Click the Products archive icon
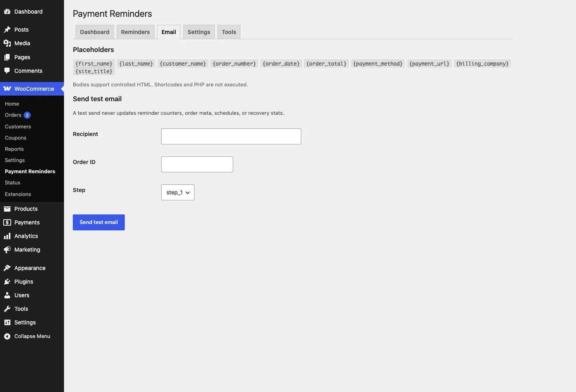The width and height of the screenshot is (576, 392). 7,209
